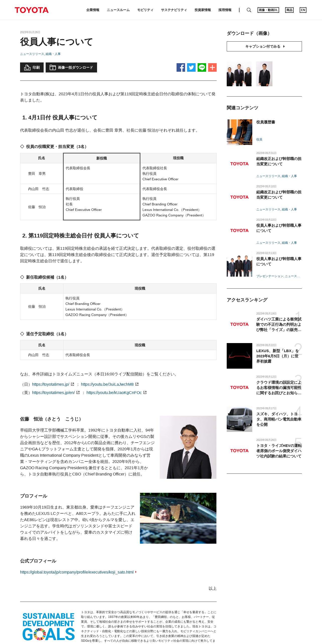Click ニュースリリース category under title
Screen dimensions: 322x644
[x=32, y=54]
